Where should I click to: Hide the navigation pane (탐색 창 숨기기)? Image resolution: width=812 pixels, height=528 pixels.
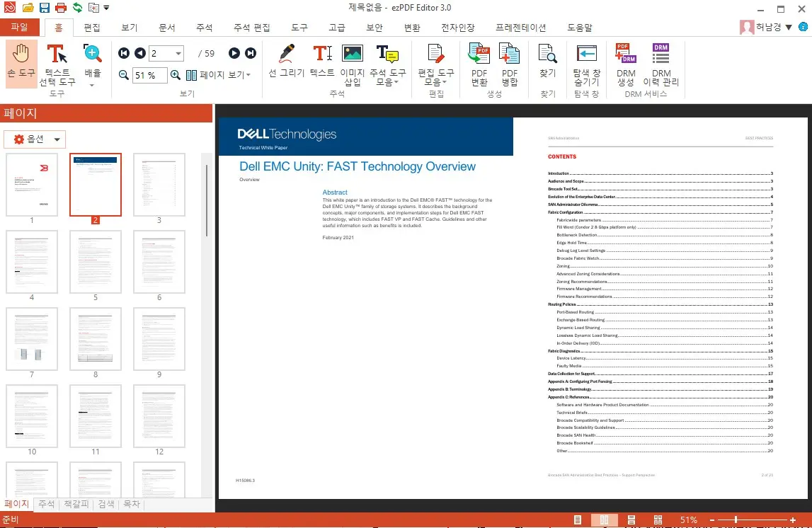(586, 65)
